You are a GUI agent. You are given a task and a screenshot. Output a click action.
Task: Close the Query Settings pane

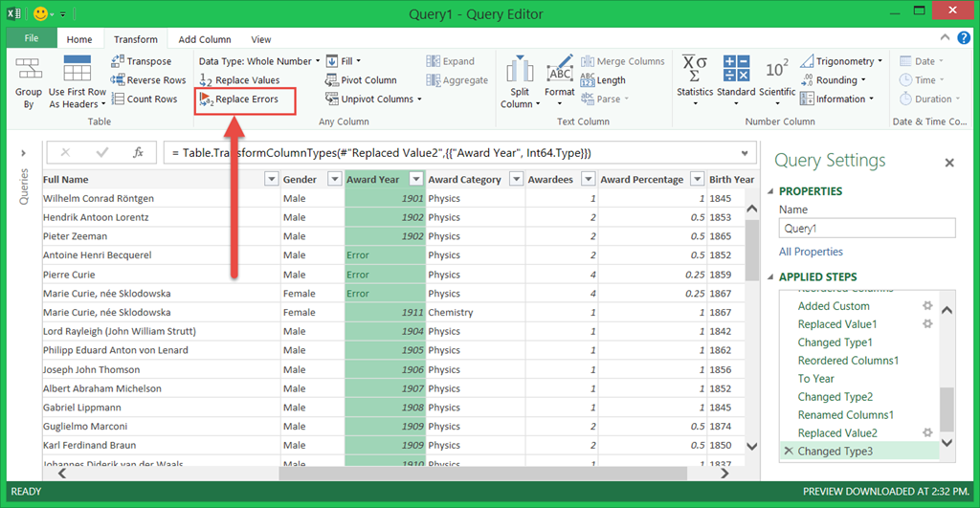tap(949, 163)
